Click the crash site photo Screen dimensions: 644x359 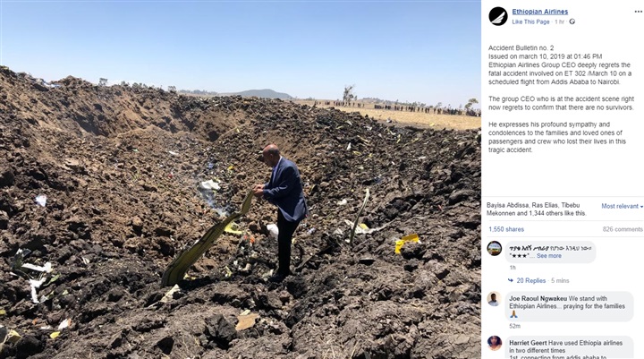click(x=241, y=179)
